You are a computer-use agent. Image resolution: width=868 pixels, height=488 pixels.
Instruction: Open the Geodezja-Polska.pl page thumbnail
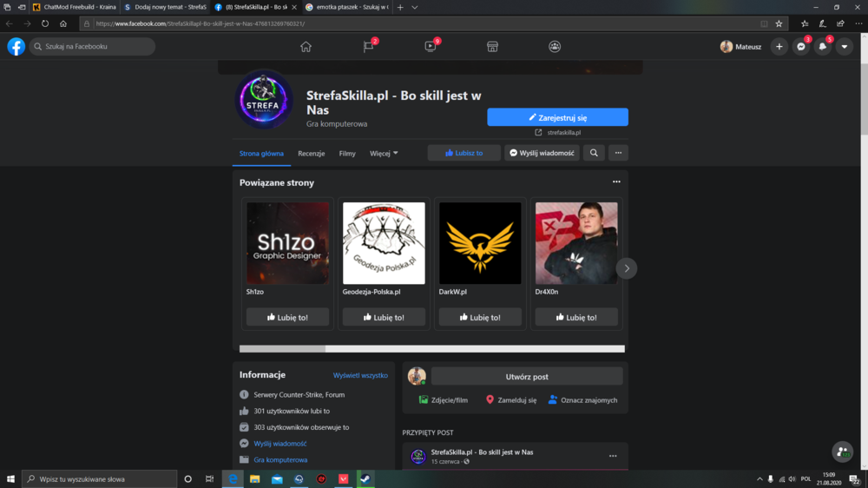coord(384,243)
